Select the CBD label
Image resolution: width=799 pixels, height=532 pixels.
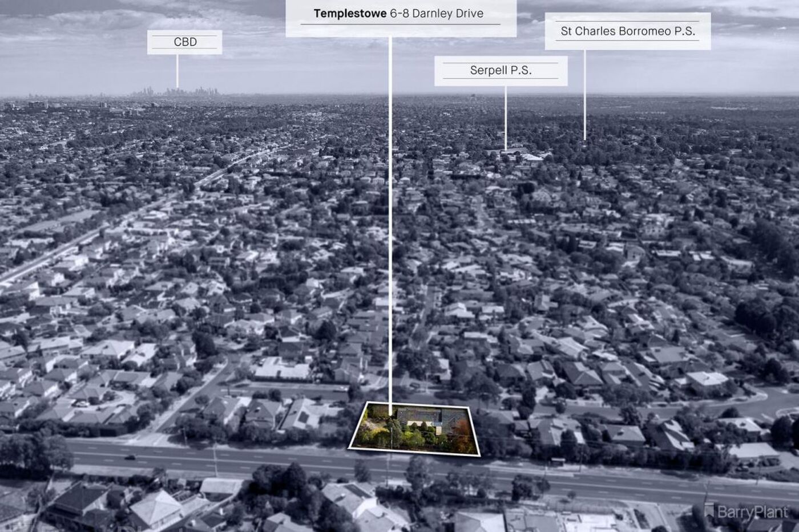[184, 42]
